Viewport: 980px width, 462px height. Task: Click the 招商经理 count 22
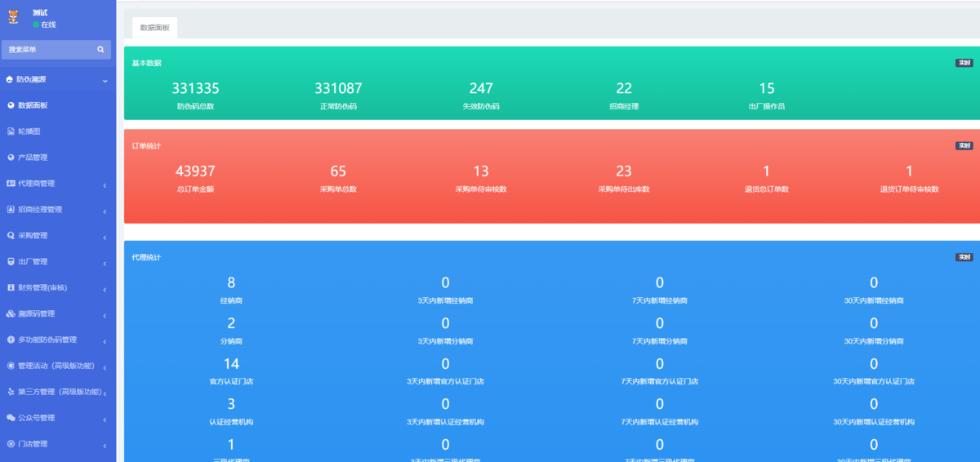[x=624, y=88]
